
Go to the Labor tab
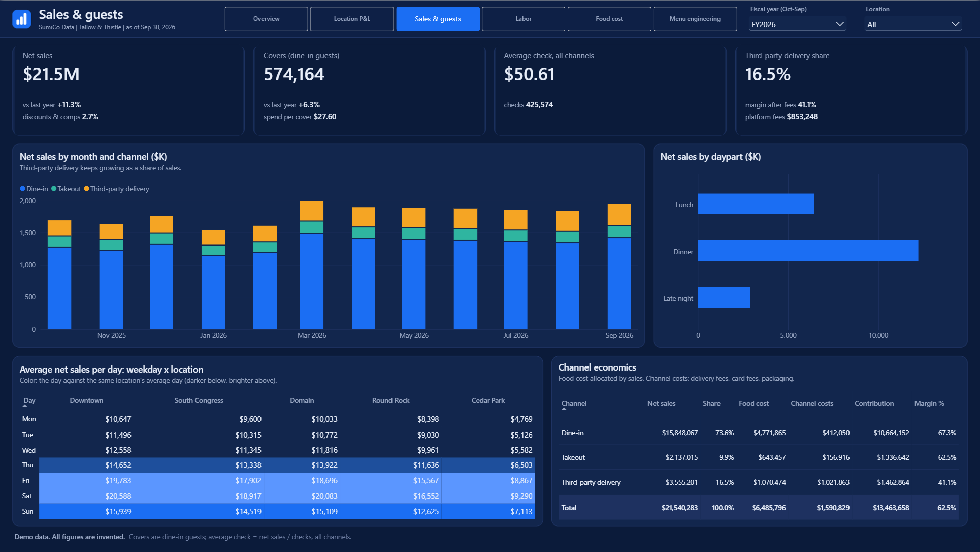[x=524, y=19]
